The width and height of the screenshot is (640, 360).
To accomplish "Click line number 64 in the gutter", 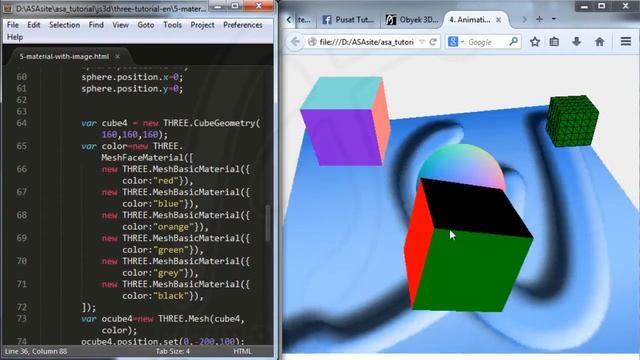I will click(x=21, y=123).
